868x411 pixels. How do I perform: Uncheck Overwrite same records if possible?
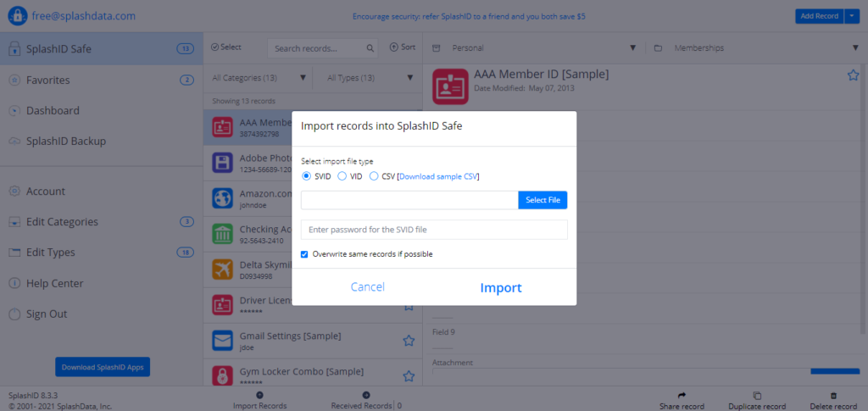pos(305,254)
